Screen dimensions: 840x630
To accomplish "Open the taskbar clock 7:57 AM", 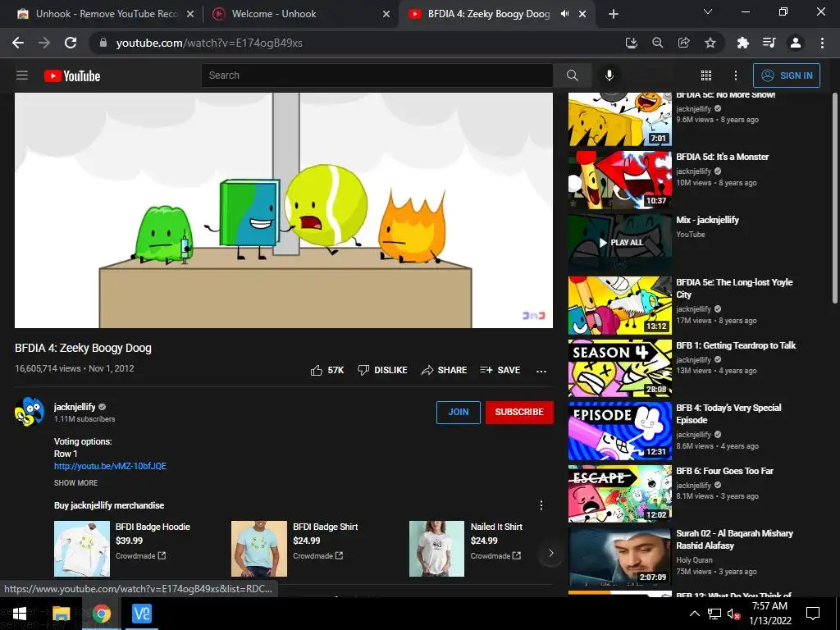I will 769,614.
